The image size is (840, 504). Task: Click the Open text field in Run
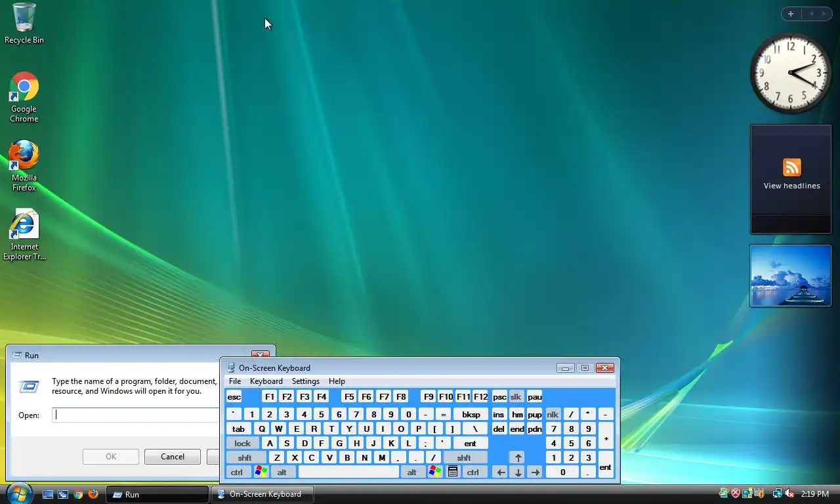[x=136, y=415]
